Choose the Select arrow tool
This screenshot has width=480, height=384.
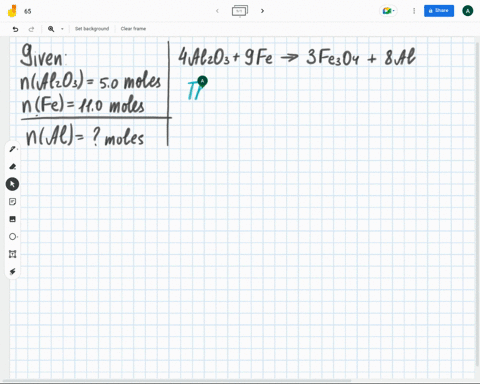(12, 184)
